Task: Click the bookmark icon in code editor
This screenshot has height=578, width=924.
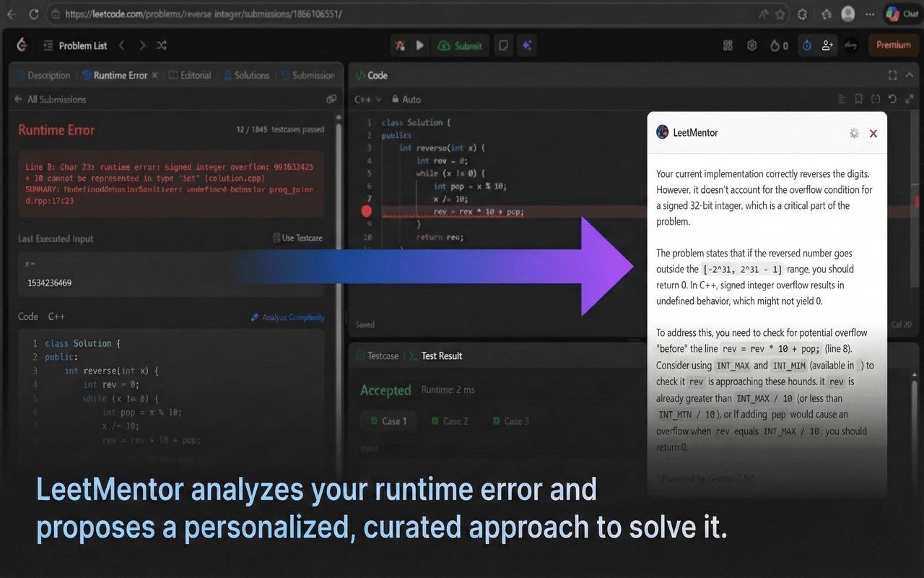Action: coord(859,99)
